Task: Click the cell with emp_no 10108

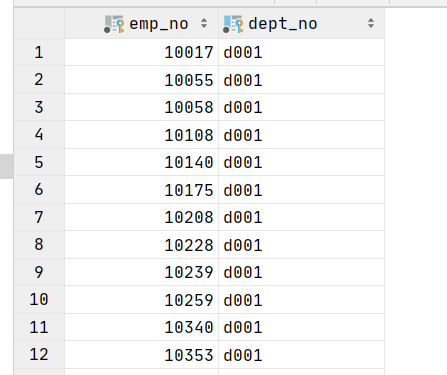Action: point(141,135)
